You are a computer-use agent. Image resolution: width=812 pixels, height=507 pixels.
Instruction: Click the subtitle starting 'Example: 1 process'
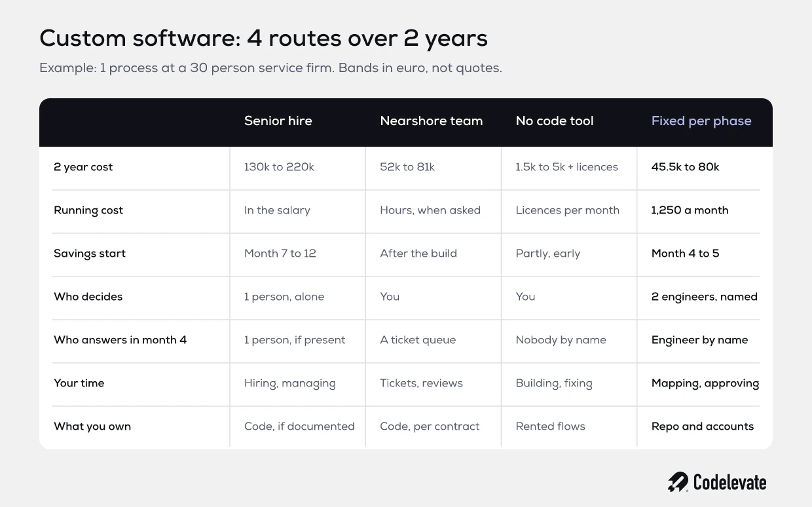tap(270, 68)
